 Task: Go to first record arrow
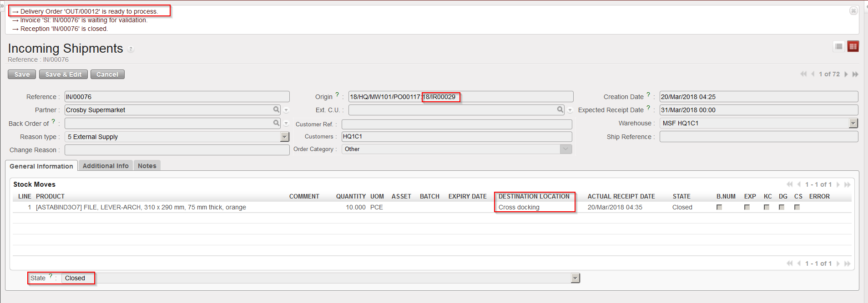click(803, 75)
